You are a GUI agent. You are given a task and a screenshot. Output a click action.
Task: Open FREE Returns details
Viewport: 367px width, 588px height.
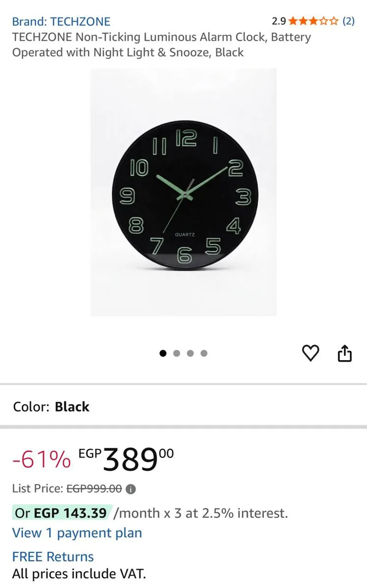(x=53, y=557)
